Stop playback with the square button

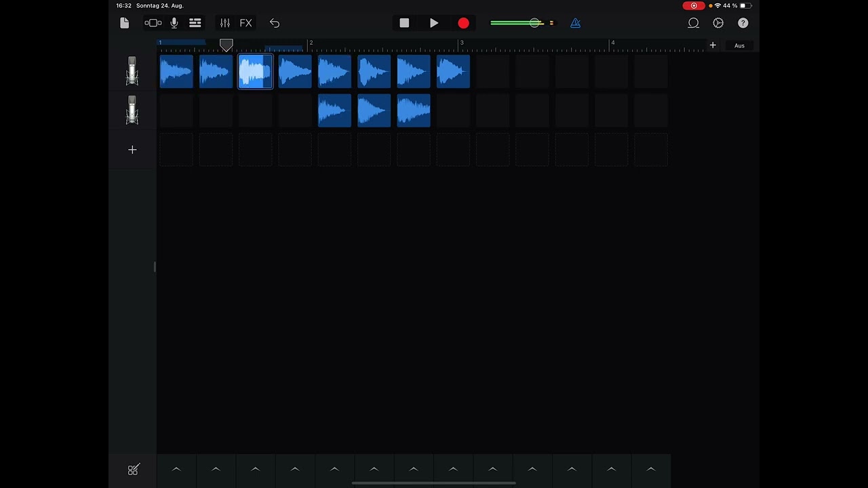(404, 23)
